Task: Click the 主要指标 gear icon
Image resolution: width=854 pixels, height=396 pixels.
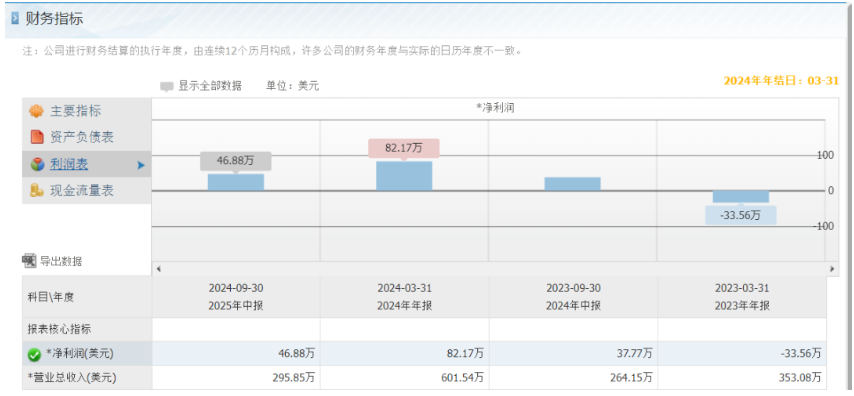Action: point(36,111)
